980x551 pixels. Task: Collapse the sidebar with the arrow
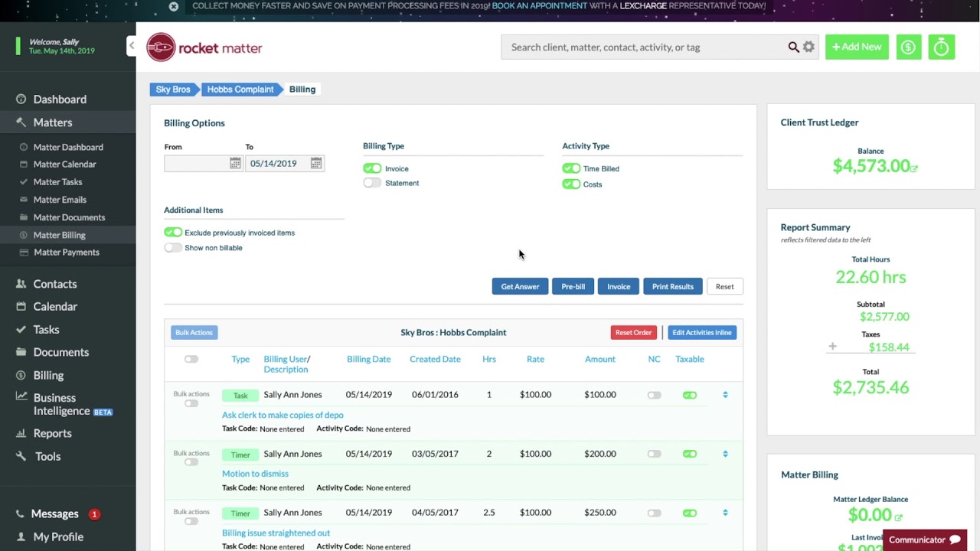pyautogui.click(x=131, y=46)
